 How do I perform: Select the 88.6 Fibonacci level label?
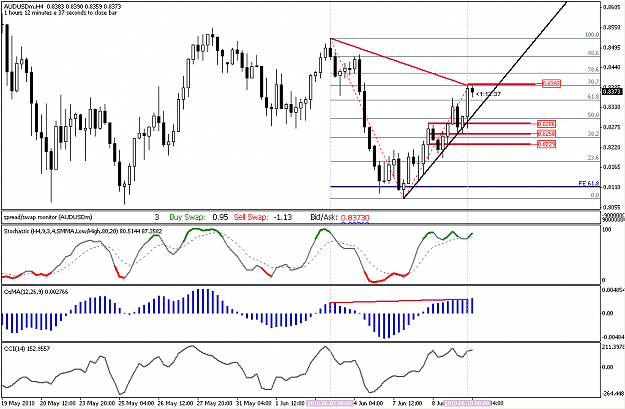[x=593, y=53]
